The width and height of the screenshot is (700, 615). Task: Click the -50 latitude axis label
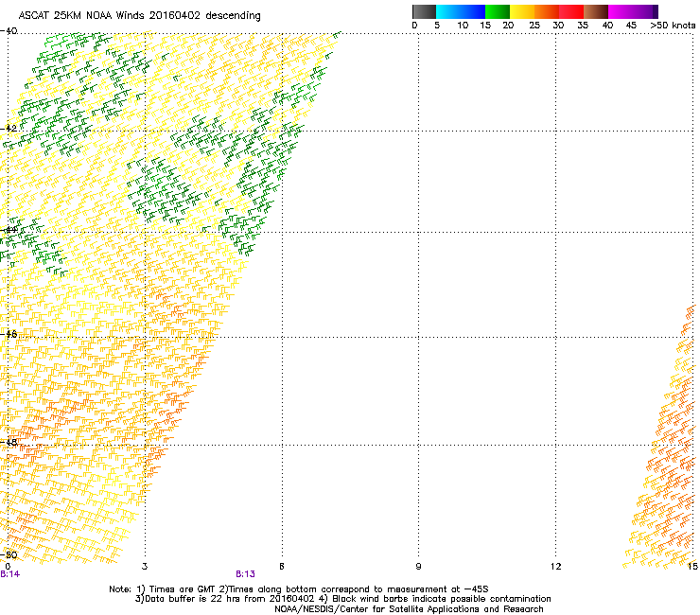9,555
